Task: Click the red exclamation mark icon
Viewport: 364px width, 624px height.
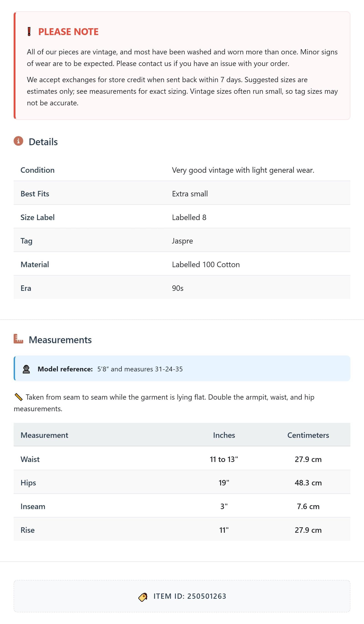Action: click(29, 32)
